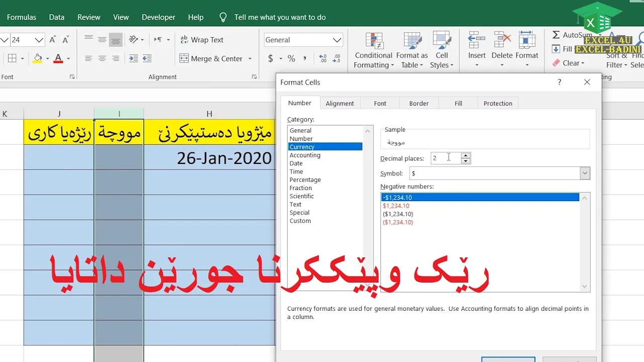The width and height of the screenshot is (644, 362).
Task: Align text left in the ribbon
Action: tap(89, 58)
